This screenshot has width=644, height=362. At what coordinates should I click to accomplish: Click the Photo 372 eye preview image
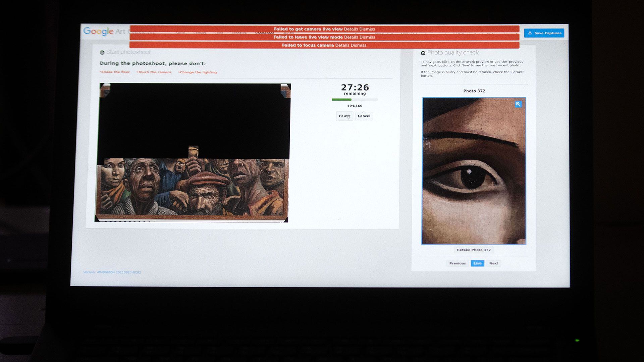[474, 171]
